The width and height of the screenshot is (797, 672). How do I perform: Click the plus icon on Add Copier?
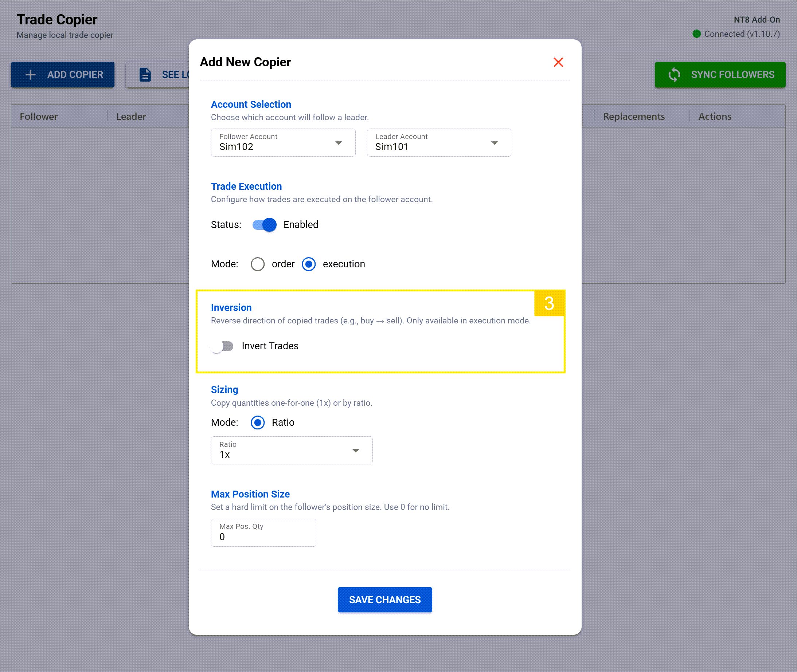tap(31, 75)
